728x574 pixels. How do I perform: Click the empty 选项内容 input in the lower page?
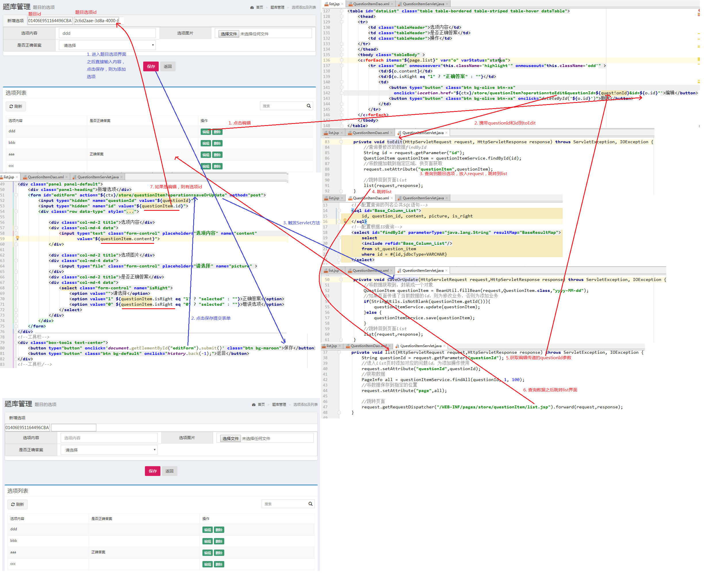[109, 438]
